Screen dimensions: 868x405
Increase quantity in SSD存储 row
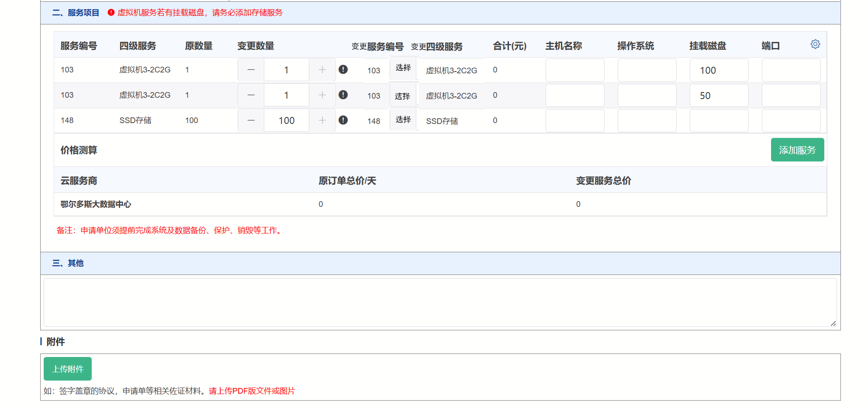[322, 120]
